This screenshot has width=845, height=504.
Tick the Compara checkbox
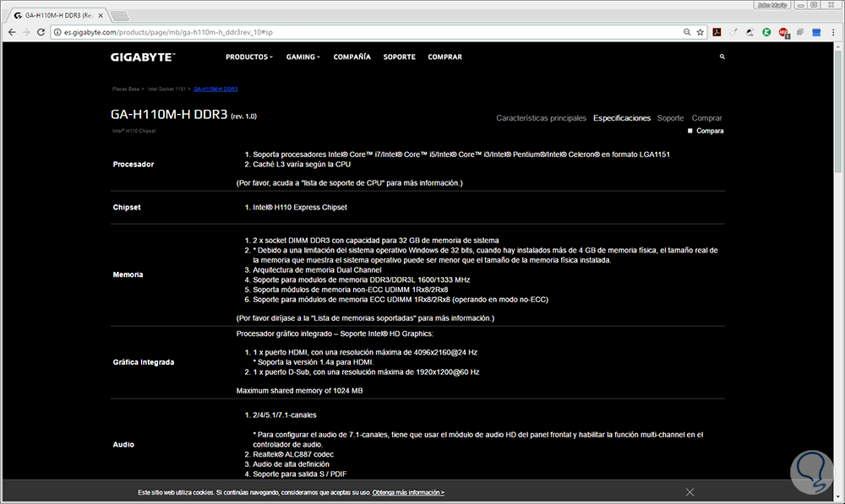690,131
